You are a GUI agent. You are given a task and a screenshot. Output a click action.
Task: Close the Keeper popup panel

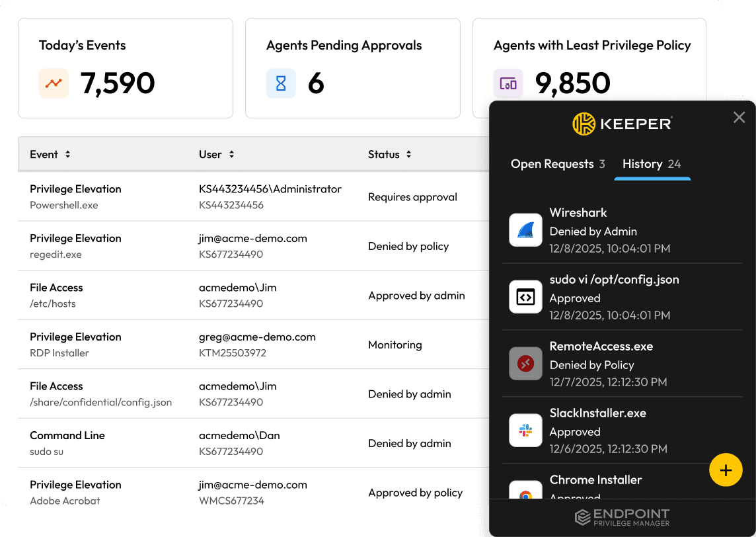(x=739, y=117)
